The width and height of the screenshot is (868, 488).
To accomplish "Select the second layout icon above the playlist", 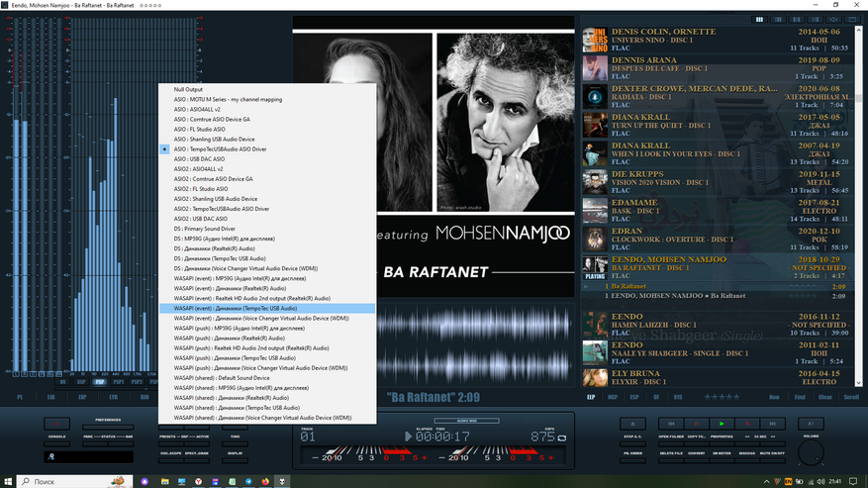I will tap(778, 20).
